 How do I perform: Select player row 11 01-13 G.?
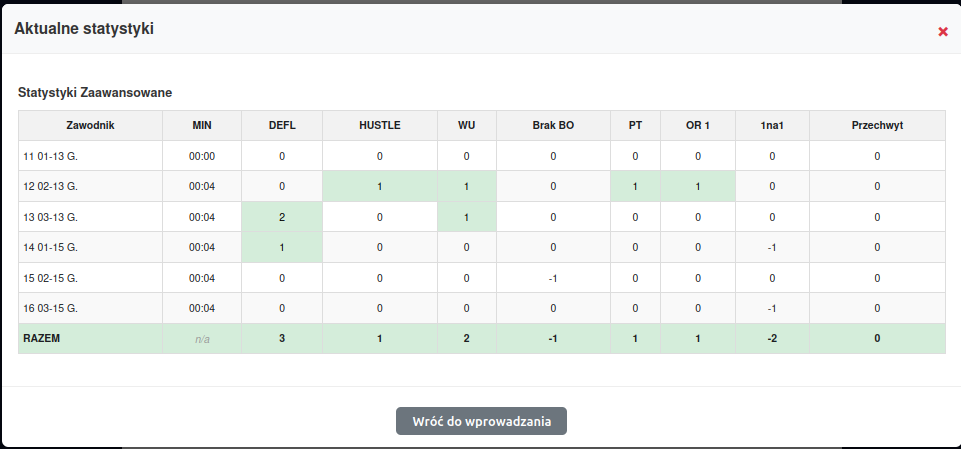[x=482, y=156]
